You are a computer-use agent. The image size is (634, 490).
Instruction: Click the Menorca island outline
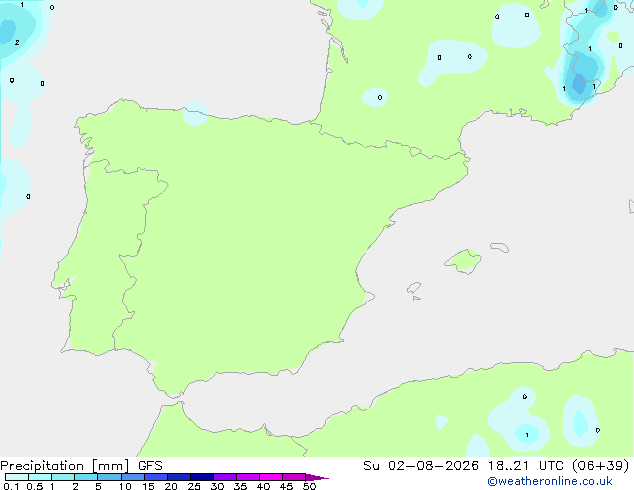click(500, 247)
